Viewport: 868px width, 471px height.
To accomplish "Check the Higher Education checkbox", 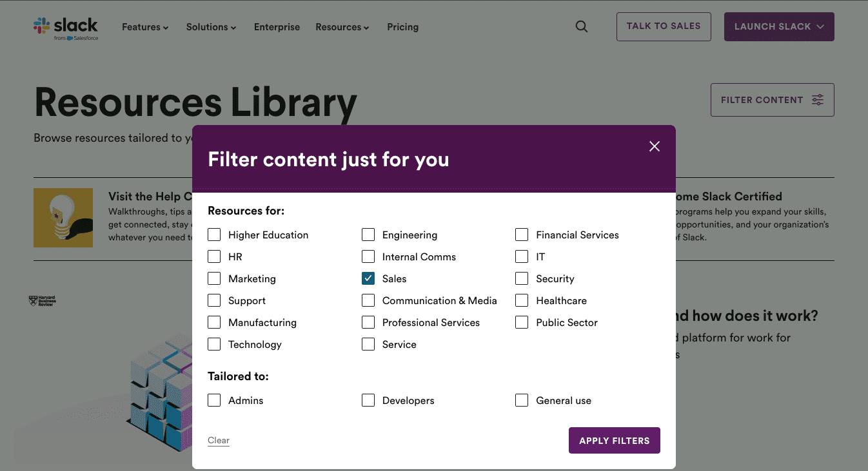I will [214, 235].
